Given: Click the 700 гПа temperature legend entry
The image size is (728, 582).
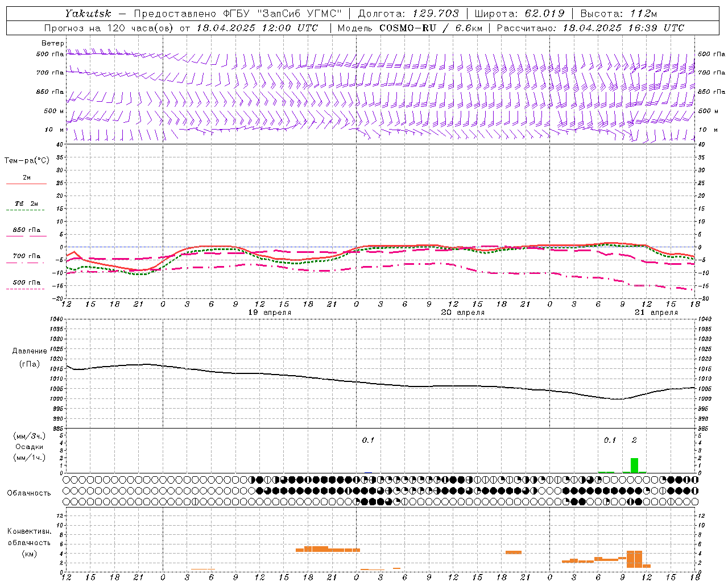Looking at the screenshot, I should [26, 256].
